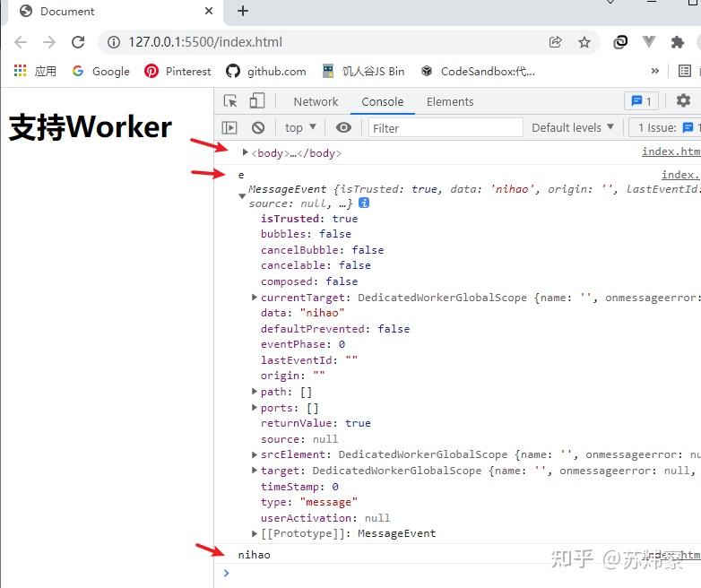Select the 'data: "nihao"' property line
The width and height of the screenshot is (701, 588).
coord(303,313)
